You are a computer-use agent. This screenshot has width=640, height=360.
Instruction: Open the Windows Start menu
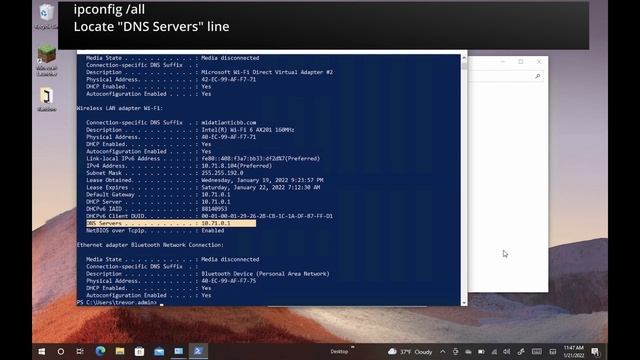tap(42, 351)
